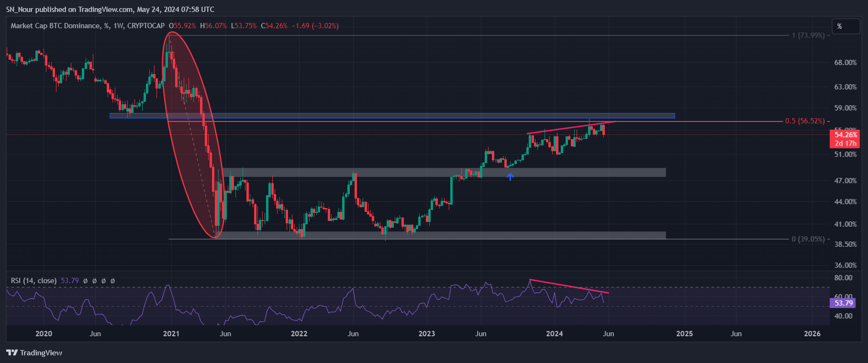Click the 41.00% price axis label

click(846, 224)
